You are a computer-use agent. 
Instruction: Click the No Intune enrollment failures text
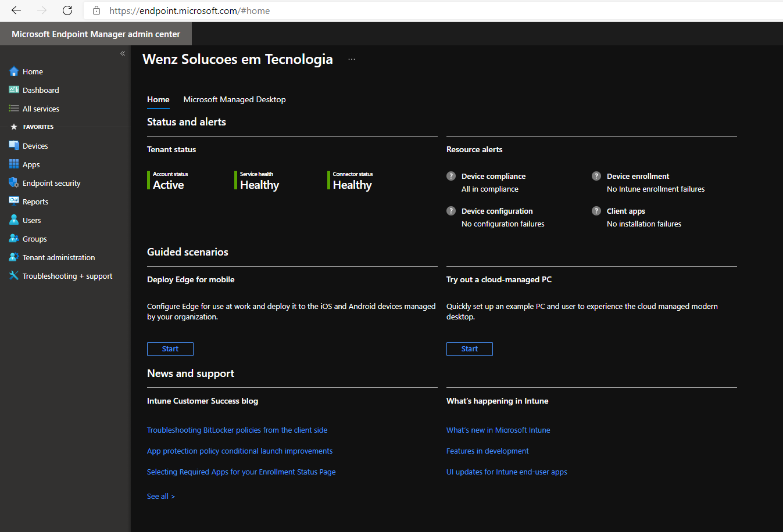click(656, 189)
